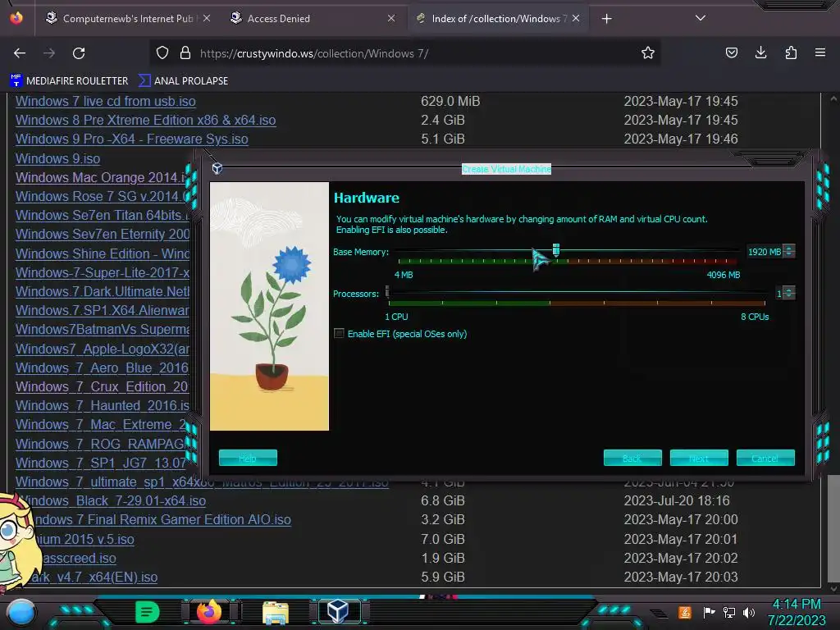Open the Firefox downloads panel icon
Screen dimensions: 840x630
(760, 53)
